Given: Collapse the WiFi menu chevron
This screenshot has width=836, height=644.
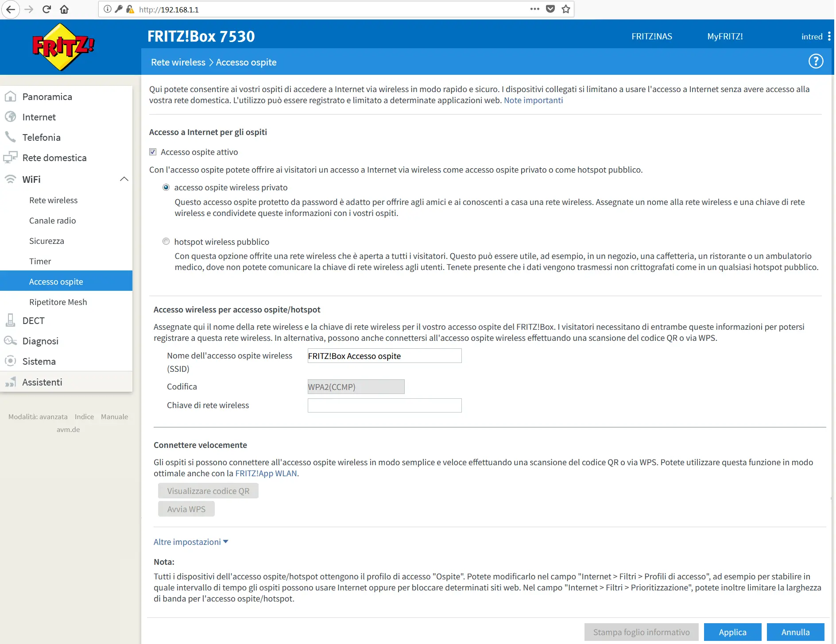Looking at the screenshot, I should click(x=124, y=179).
